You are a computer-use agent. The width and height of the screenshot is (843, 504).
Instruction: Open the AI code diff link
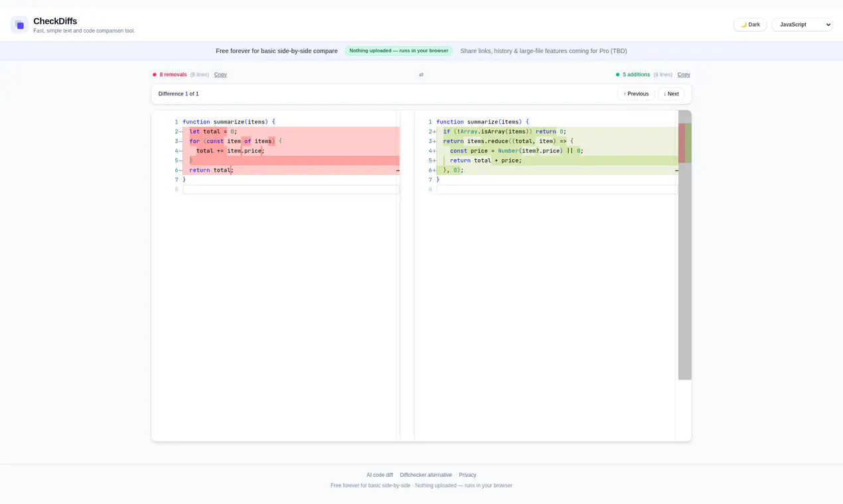tap(380, 475)
